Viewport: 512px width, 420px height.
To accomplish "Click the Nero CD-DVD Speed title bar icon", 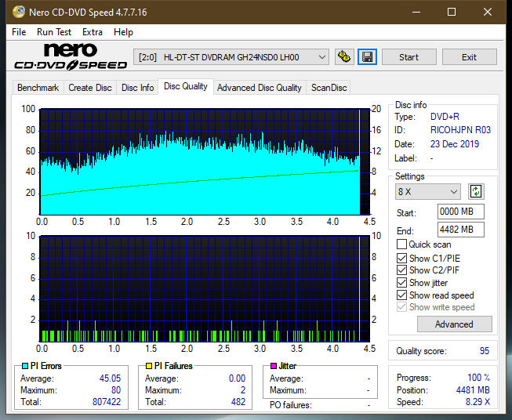I will pyautogui.click(x=19, y=12).
